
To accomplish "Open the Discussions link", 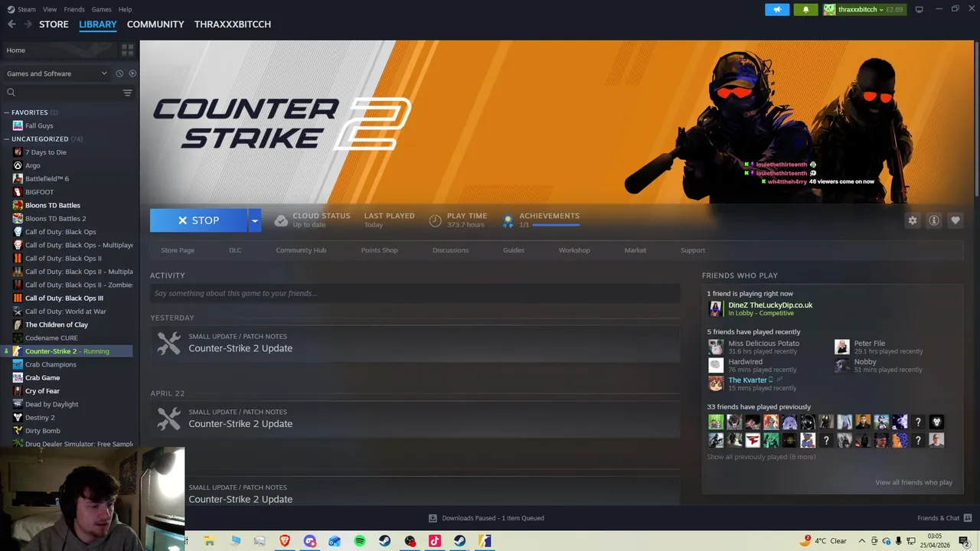I will [450, 250].
